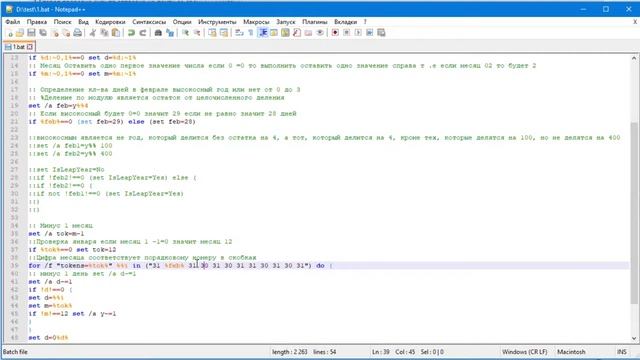Undo last edit with green arrow
Viewport: 640px width, 360px height.
131,33
